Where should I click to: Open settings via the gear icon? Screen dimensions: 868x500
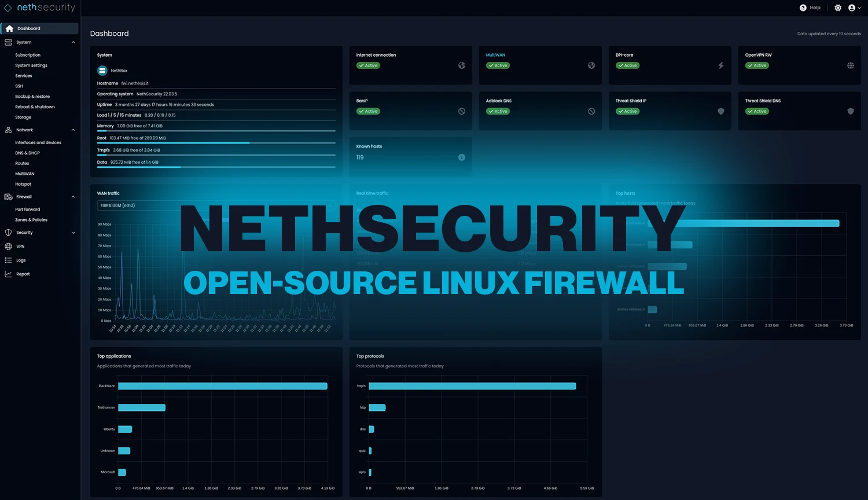coord(838,8)
